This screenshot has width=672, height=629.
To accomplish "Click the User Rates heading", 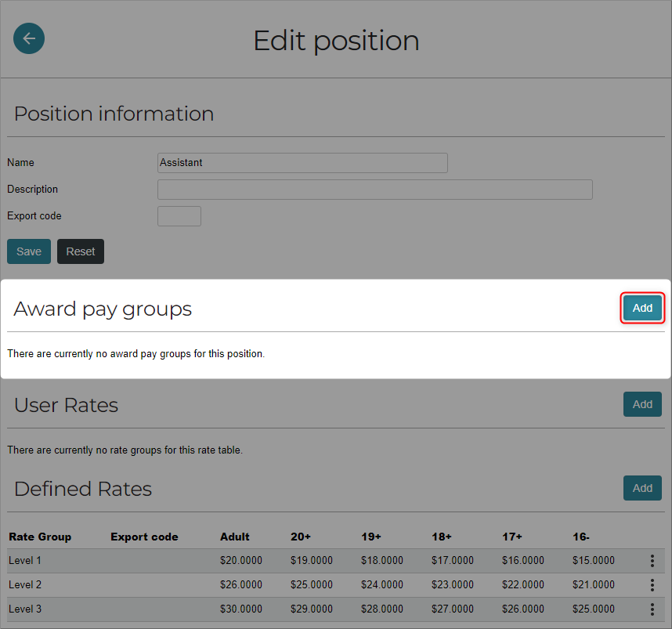I will click(66, 405).
